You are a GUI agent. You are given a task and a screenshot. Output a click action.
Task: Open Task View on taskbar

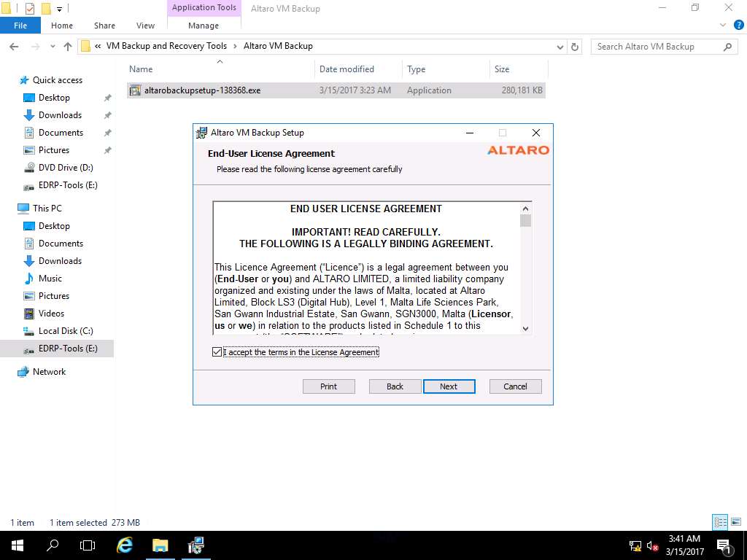(x=88, y=545)
